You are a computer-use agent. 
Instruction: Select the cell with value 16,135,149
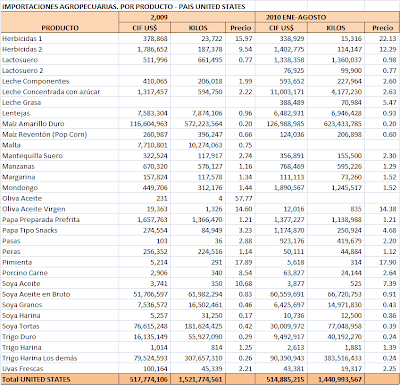click(x=145, y=337)
